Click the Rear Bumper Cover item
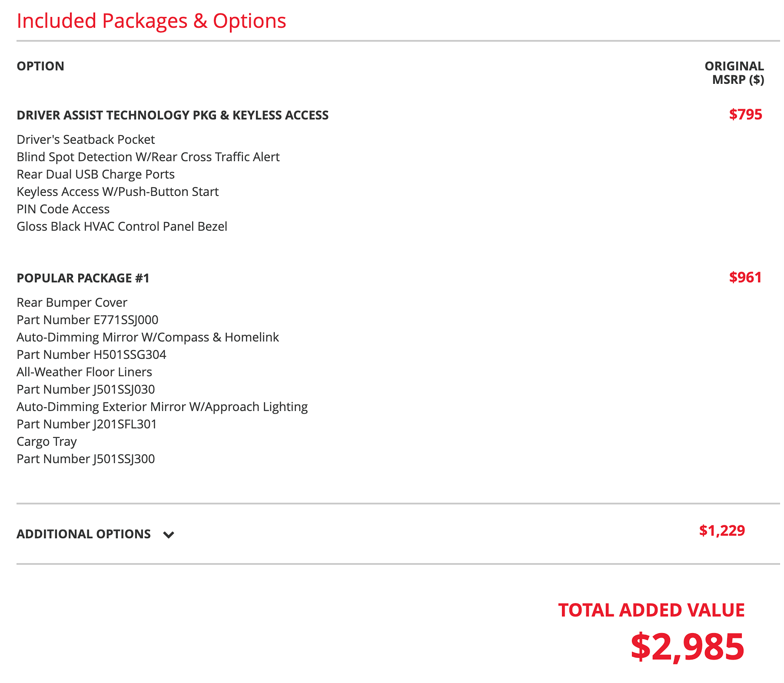Screen dimensions: 784x683 point(72,302)
